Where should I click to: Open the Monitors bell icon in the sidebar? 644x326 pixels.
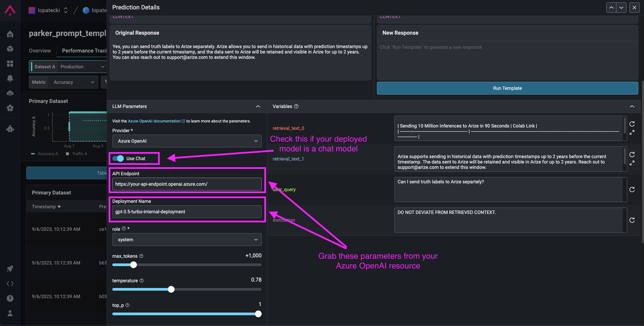(10, 78)
